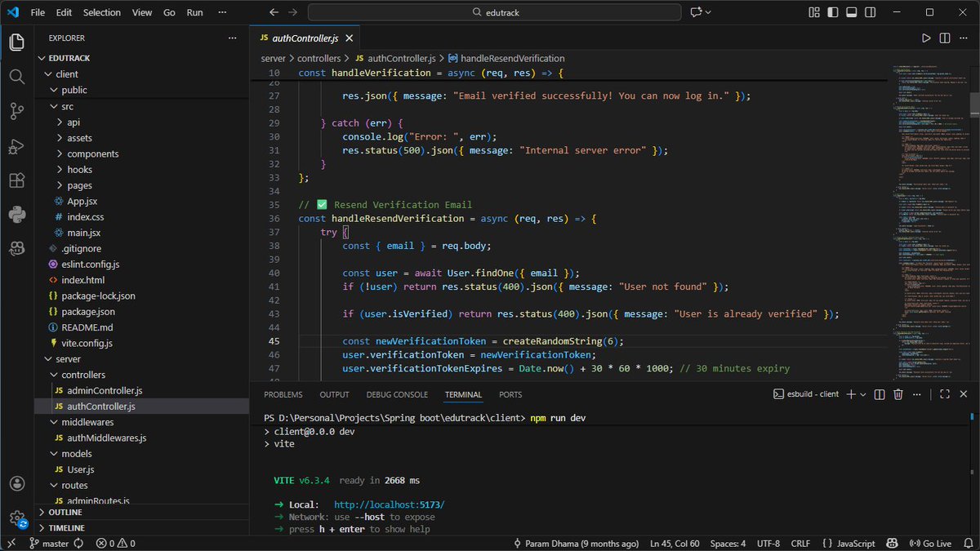This screenshot has width=980, height=551.
Task: Open editor More Actions ellipsis
Action: click(x=963, y=38)
